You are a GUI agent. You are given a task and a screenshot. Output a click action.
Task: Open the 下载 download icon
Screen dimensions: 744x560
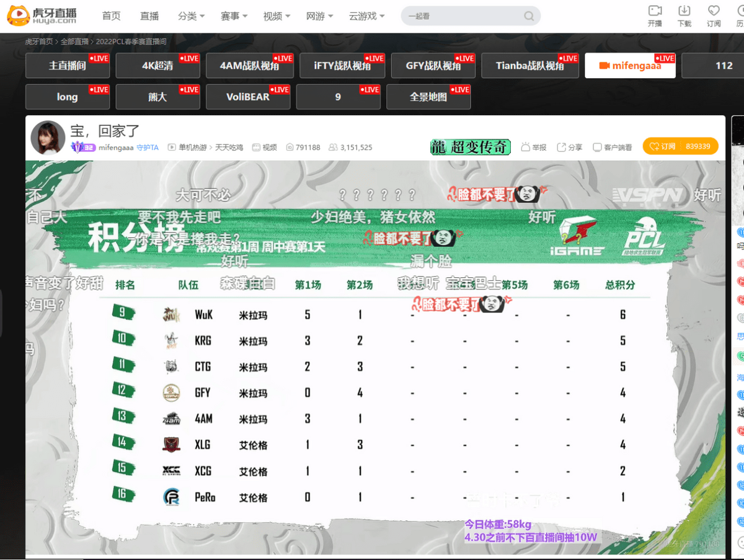pos(684,16)
